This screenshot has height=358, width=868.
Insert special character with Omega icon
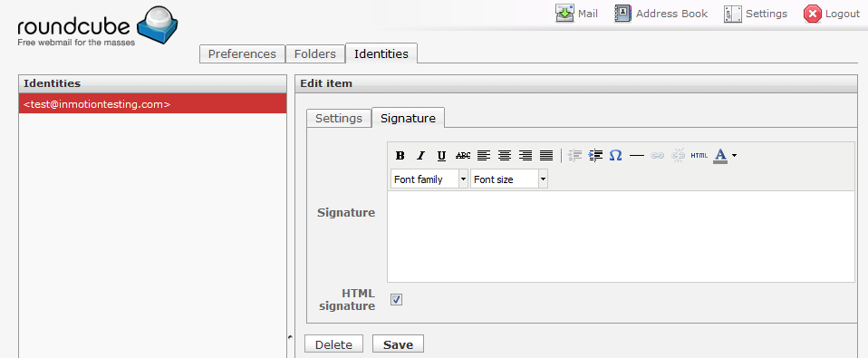tap(615, 156)
